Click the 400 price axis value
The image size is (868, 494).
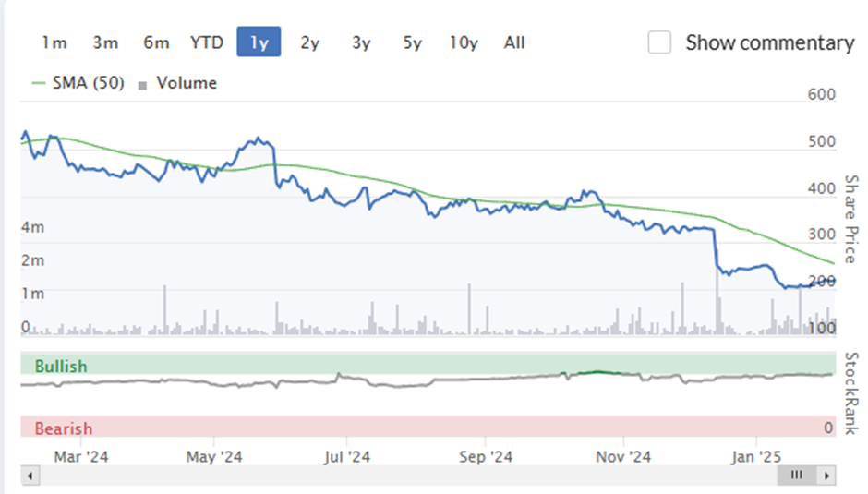tap(822, 188)
